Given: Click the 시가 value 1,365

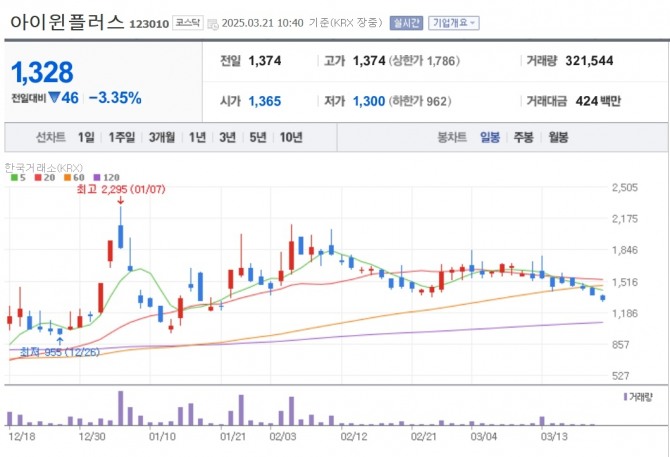Looking at the screenshot, I should (265, 102).
